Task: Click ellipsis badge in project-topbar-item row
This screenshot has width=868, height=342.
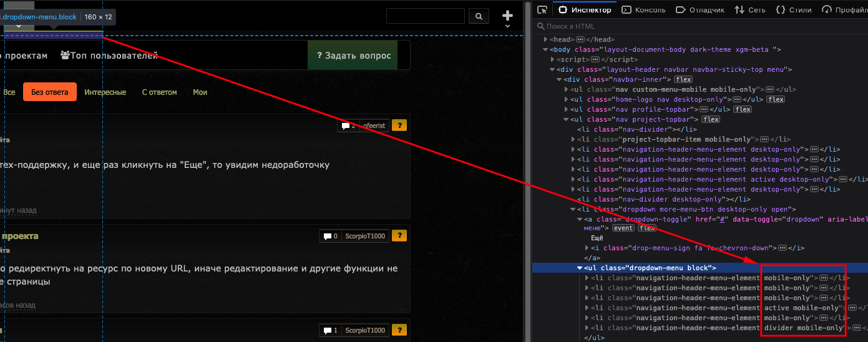Action: point(763,139)
